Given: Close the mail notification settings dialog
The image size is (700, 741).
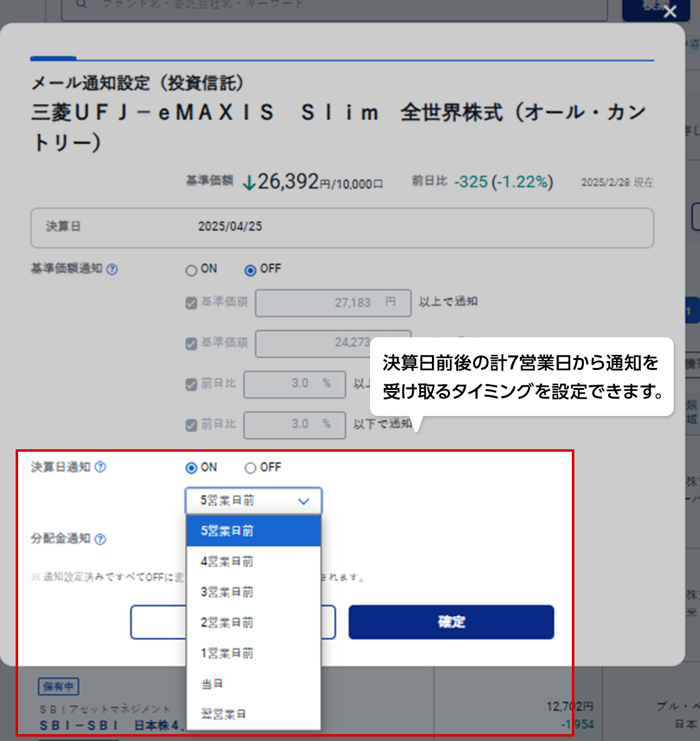Looking at the screenshot, I should pyautogui.click(x=670, y=11).
